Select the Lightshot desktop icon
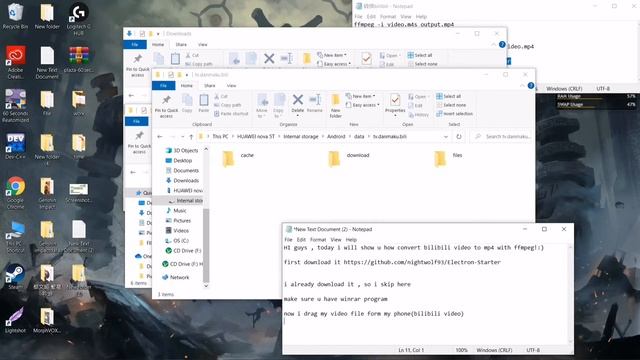640x360 pixels. click(x=15, y=320)
